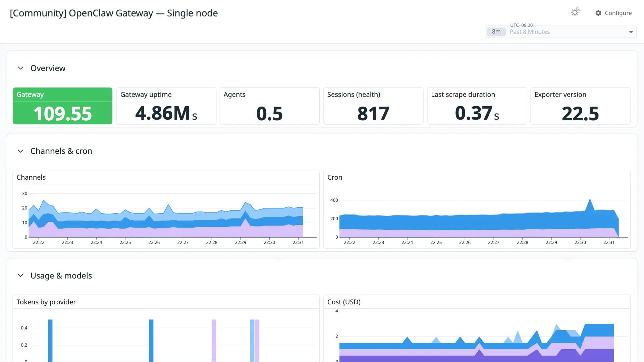Toggle the light/dark theme icon

[576, 12]
